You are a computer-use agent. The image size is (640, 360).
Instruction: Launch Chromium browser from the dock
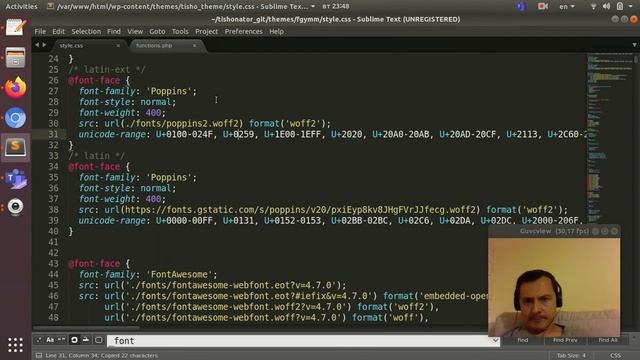tap(16, 118)
